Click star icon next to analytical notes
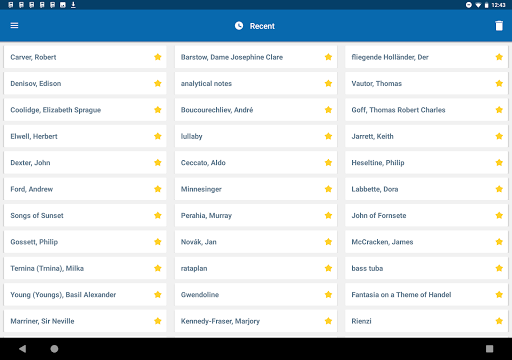The image size is (512, 360). [x=328, y=83]
